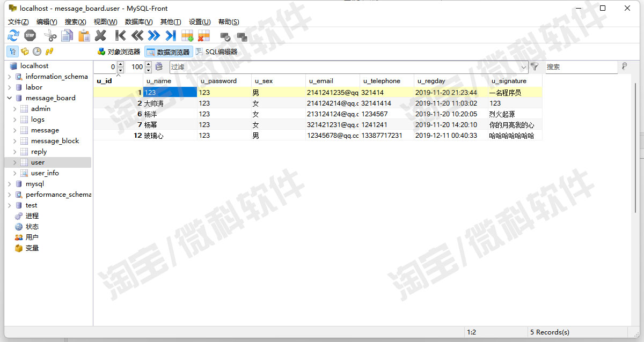This screenshot has height=342, width=644.
Task: Open the 视图 menu
Action: tap(105, 22)
